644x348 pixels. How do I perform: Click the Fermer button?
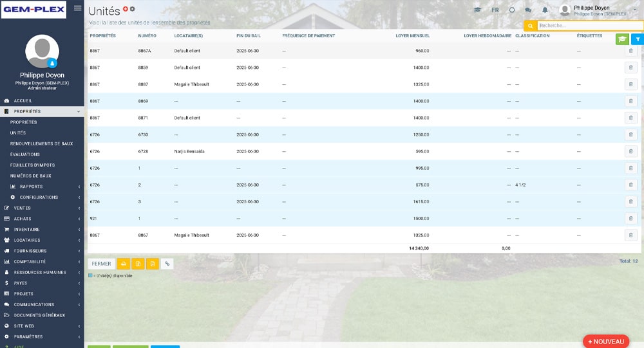click(x=101, y=264)
